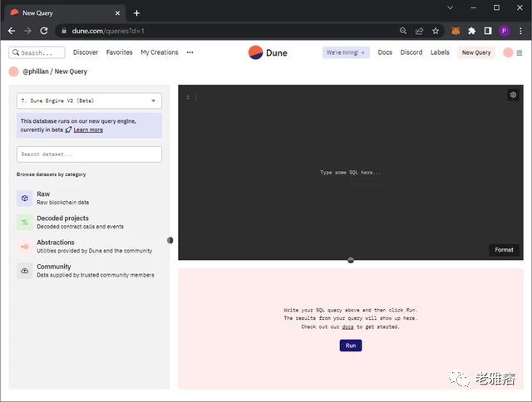The height and width of the screenshot is (402, 532).
Task: Open My Creations
Action: coord(160,52)
